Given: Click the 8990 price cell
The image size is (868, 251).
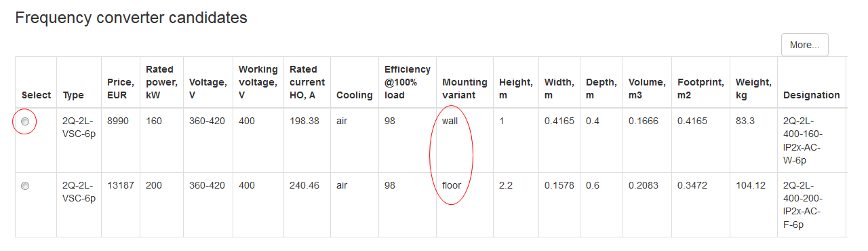Looking at the screenshot, I should tap(118, 121).
